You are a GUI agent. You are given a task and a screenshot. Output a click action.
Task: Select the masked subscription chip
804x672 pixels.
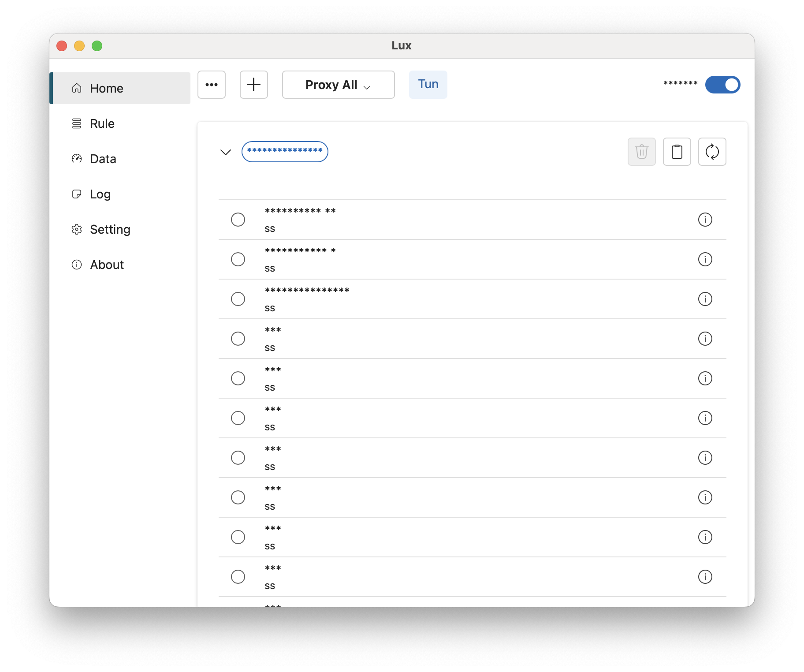point(284,151)
